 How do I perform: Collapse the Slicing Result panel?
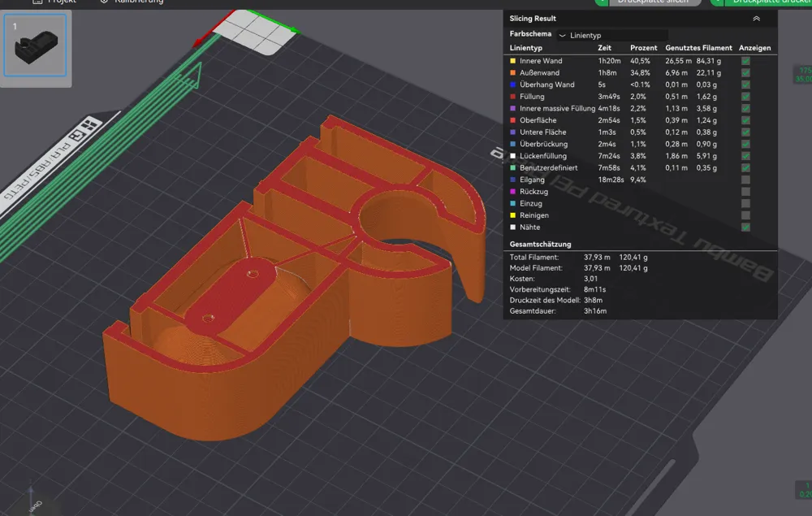(x=756, y=19)
